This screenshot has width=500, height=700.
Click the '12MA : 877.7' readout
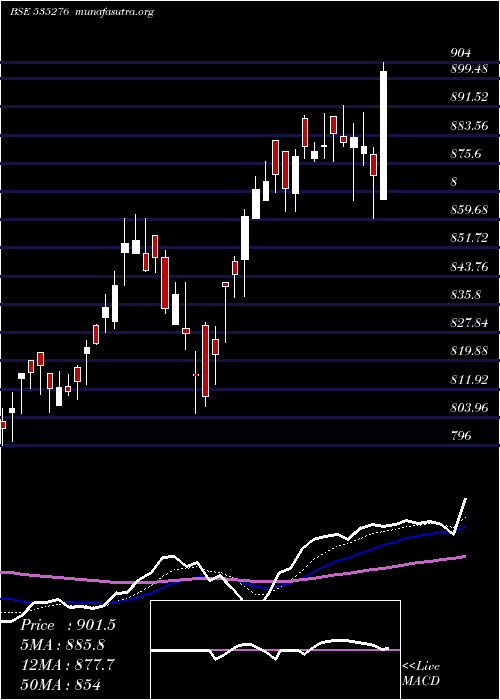(68, 665)
